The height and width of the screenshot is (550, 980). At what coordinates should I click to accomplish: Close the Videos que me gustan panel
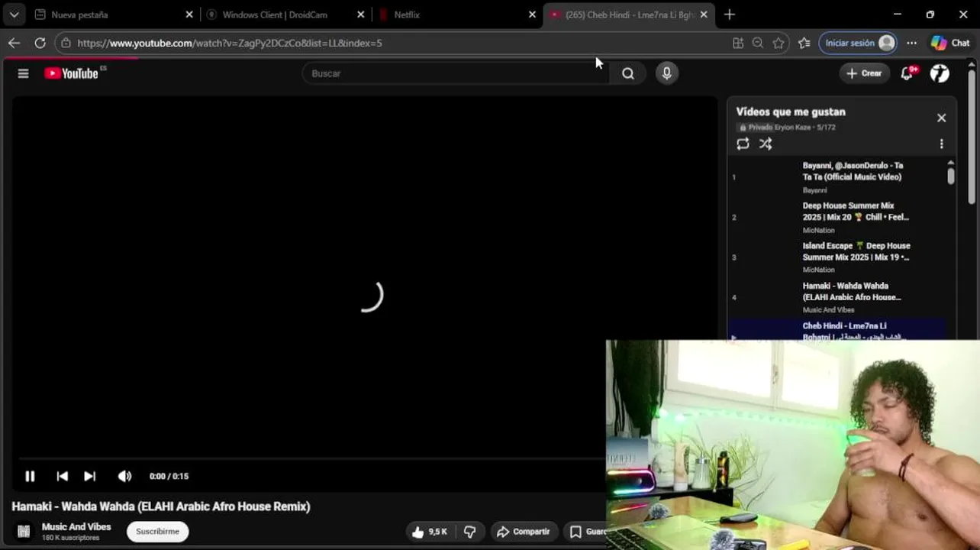tap(941, 118)
